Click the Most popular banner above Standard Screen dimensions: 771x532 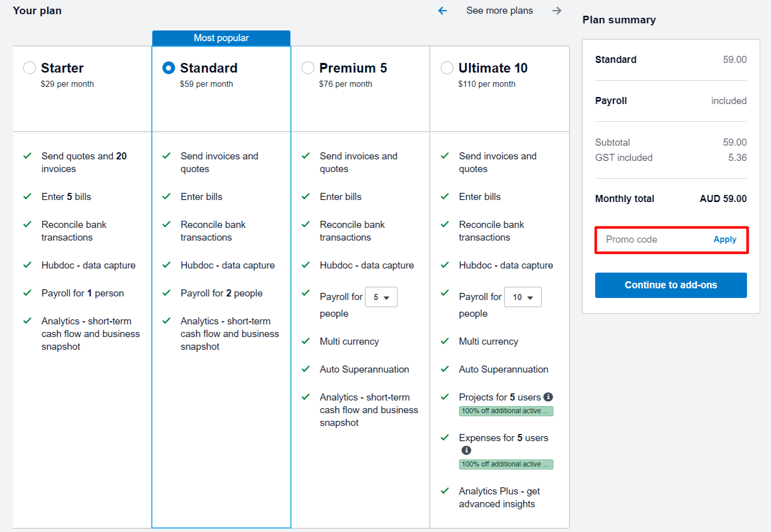pyautogui.click(x=221, y=38)
